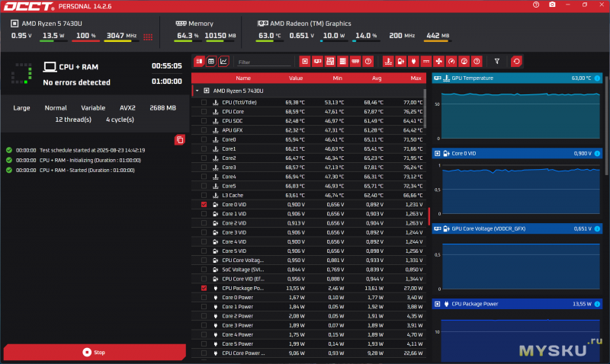Screen dimensions: 610x364
Task: Select the GPU Temperature graph header
Action: click(x=517, y=78)
